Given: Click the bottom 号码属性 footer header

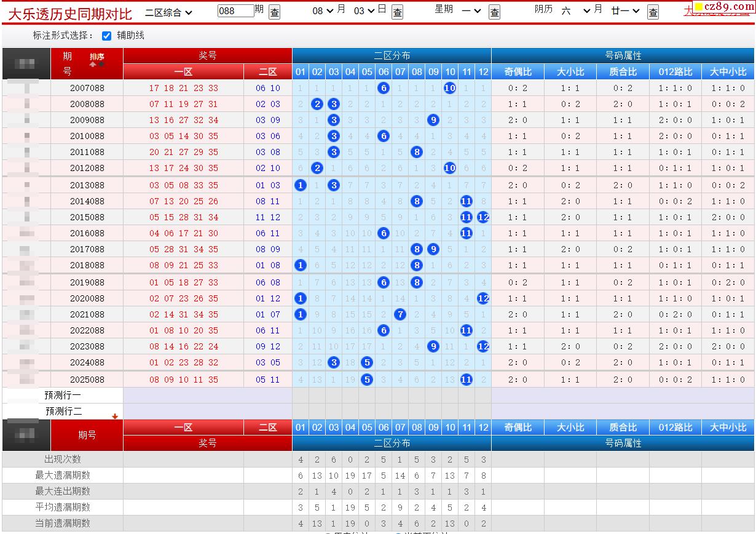Looking at the screenshot, I should coord(623,443).
